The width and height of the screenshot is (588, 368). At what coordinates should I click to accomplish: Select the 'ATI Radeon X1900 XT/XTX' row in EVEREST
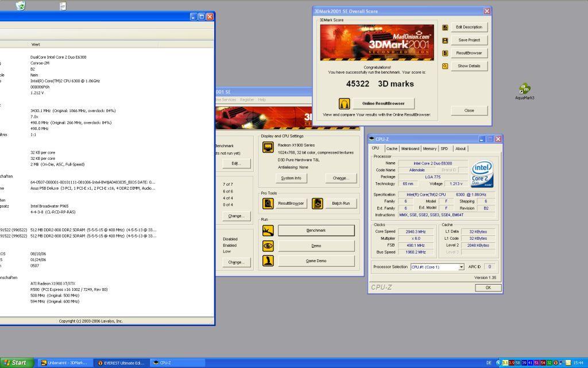pos(53,283)
